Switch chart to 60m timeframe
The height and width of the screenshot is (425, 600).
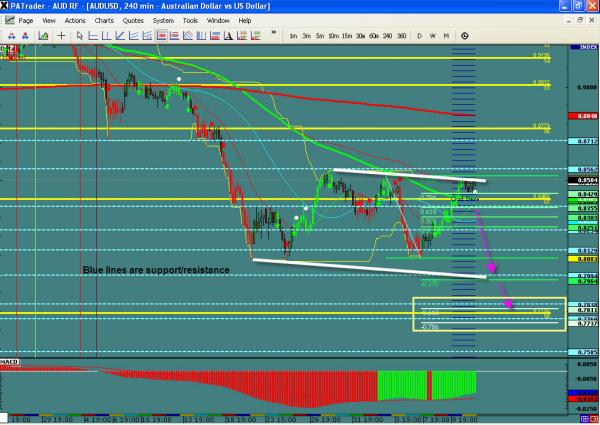(372, 35)
